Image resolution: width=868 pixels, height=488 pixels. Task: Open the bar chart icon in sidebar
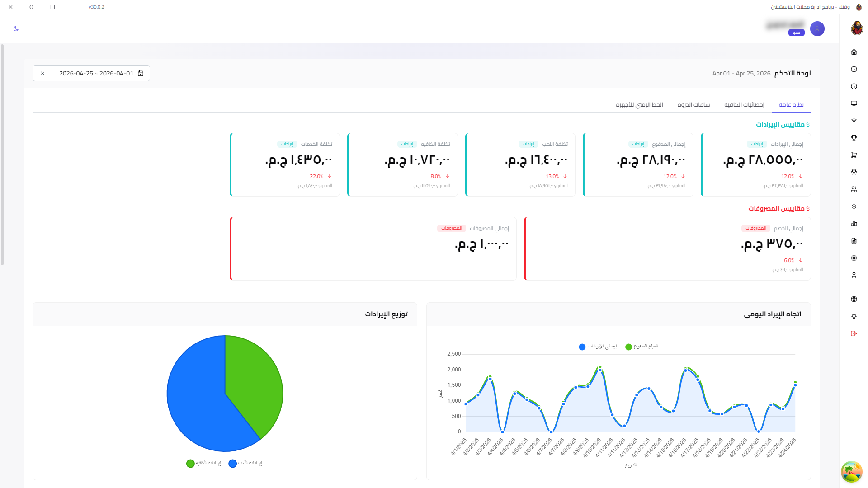coord(854,224)
